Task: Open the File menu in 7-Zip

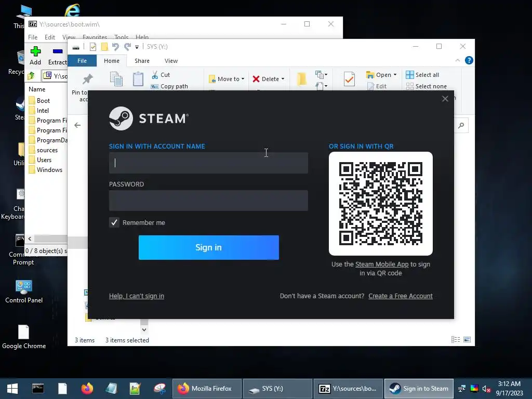Action: [33, 37]
